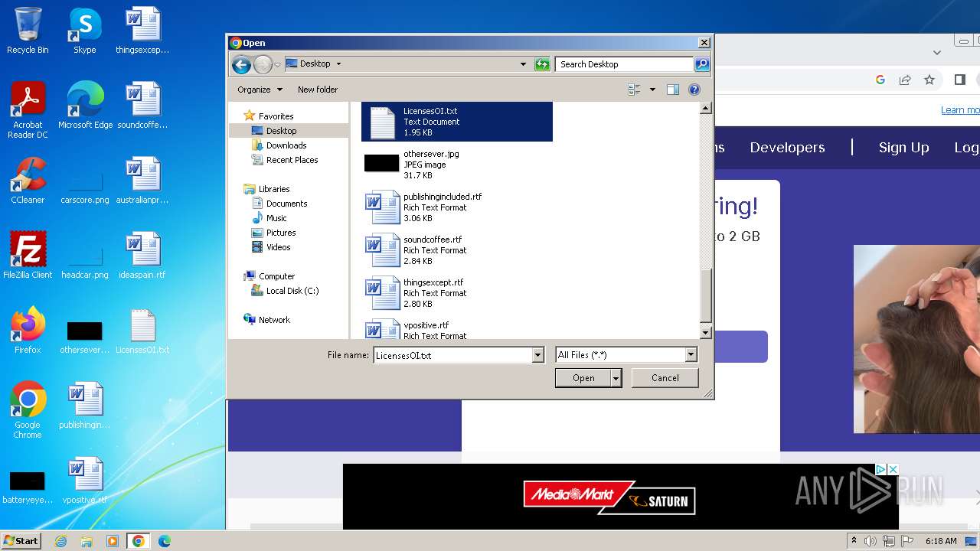Click the Back arrow in Open dialog

(241, 65)
